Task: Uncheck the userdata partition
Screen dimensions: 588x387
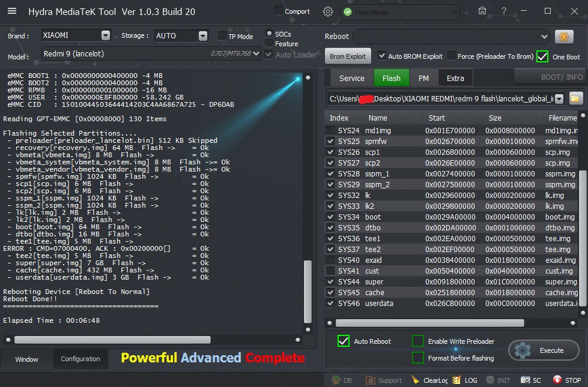Action: point(330,303)
